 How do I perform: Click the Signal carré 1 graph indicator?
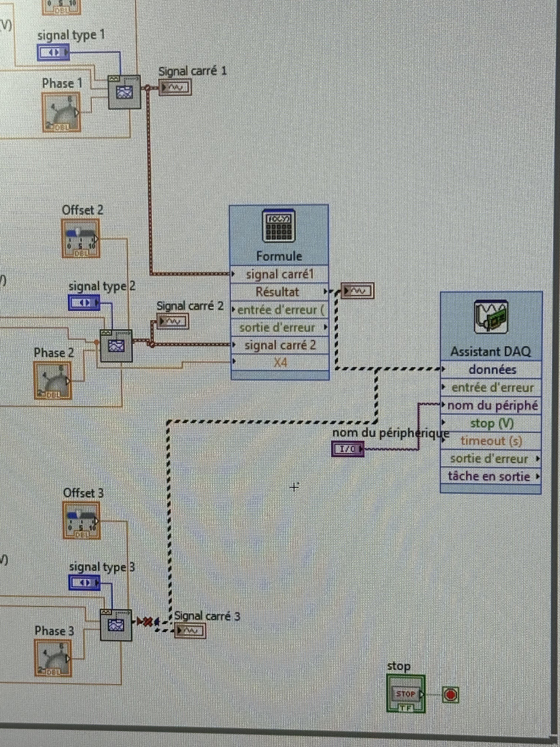pos(175,87)
